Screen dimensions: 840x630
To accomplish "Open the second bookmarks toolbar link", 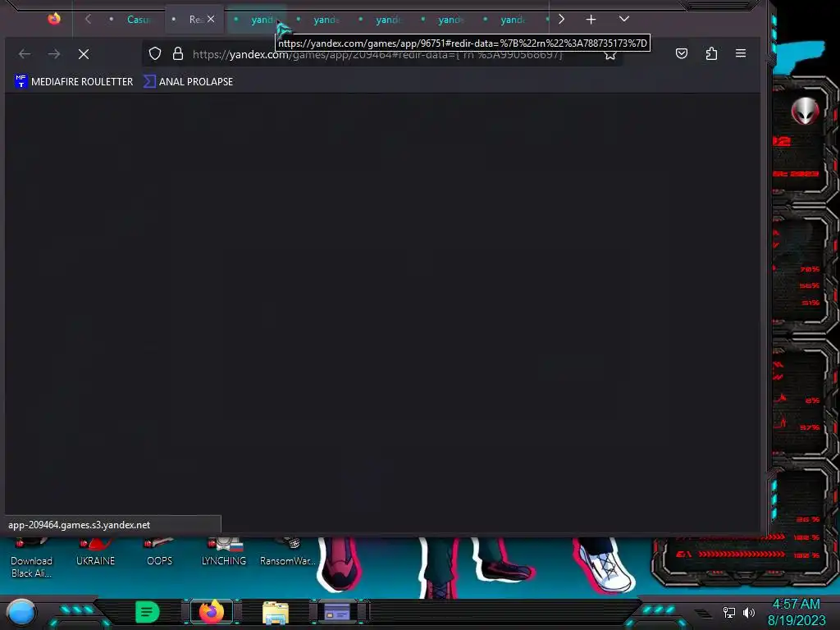I will pyautogui.click(x=189, y=81).
